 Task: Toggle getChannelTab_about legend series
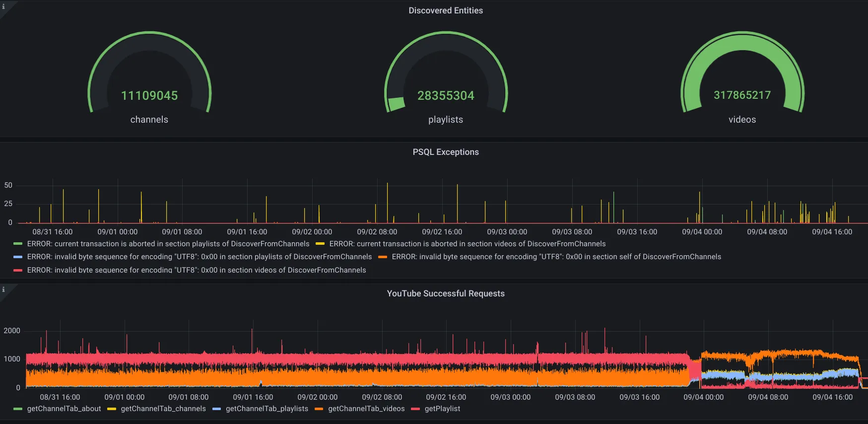[64, 409]
